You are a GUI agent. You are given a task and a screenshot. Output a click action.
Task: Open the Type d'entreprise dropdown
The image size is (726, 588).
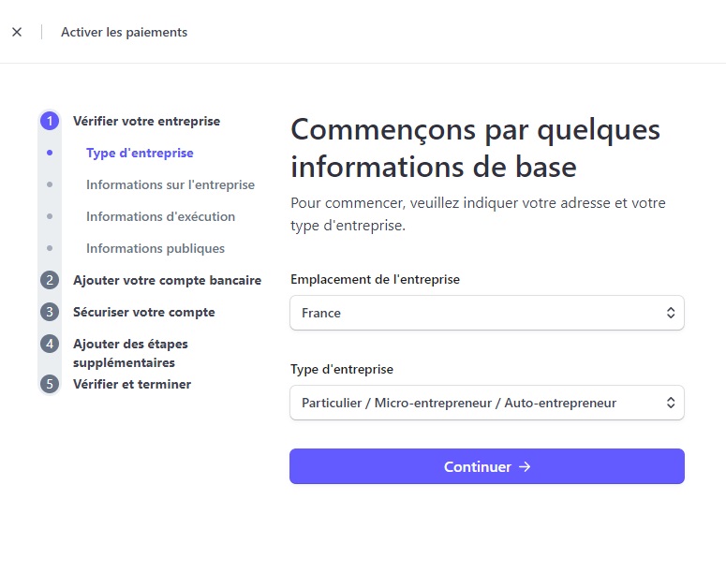click(486, 403)
